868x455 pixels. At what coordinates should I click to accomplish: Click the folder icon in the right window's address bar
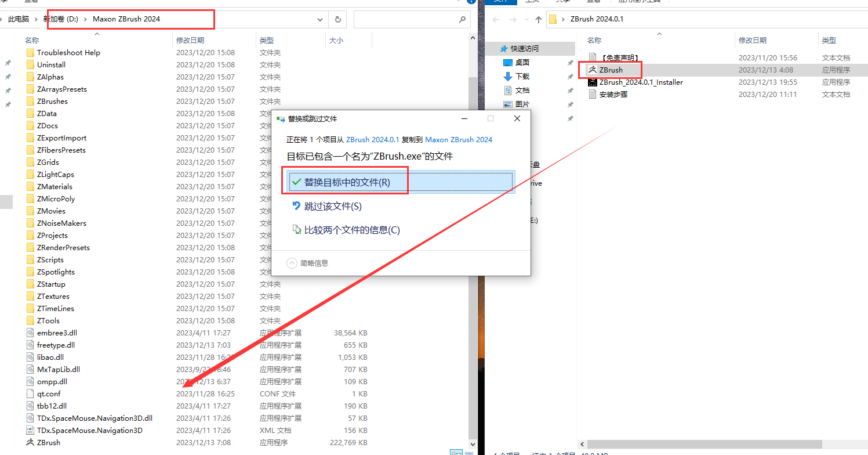[553, 19]
